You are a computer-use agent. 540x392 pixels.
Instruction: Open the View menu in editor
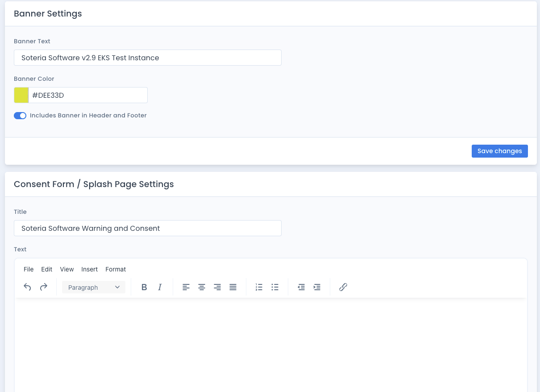67,269
